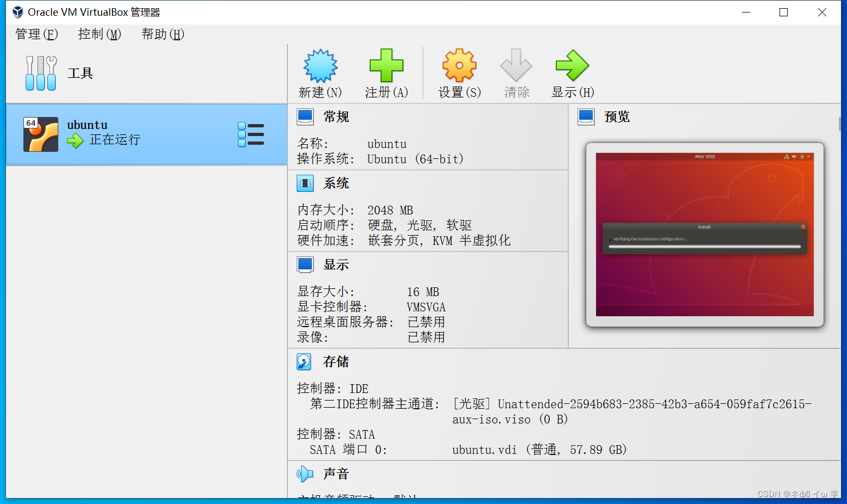Open the 显示 settings heading link
The width and height of the screenshot is (847, 504).
(x=336, y=265)
